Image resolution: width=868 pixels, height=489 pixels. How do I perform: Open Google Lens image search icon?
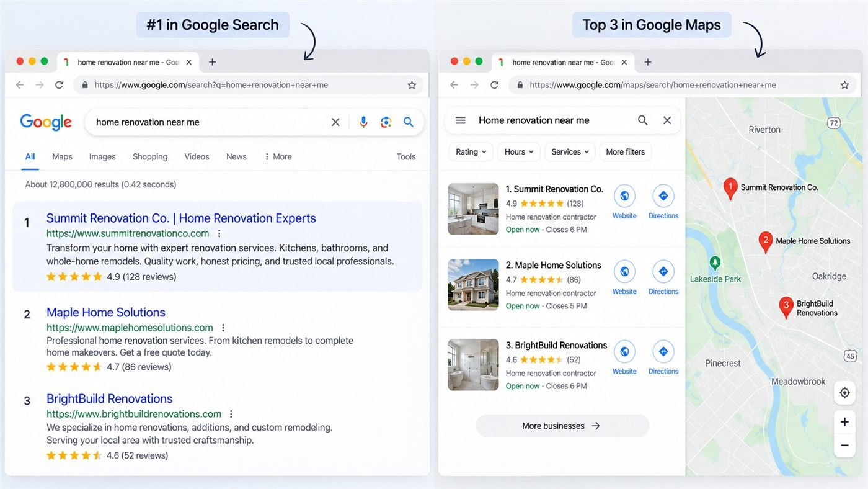[386, 122]
